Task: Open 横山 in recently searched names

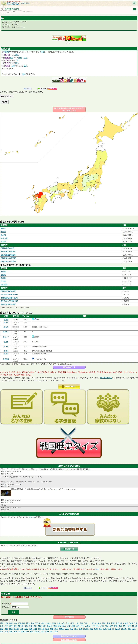Action: [x=28, y=623]
